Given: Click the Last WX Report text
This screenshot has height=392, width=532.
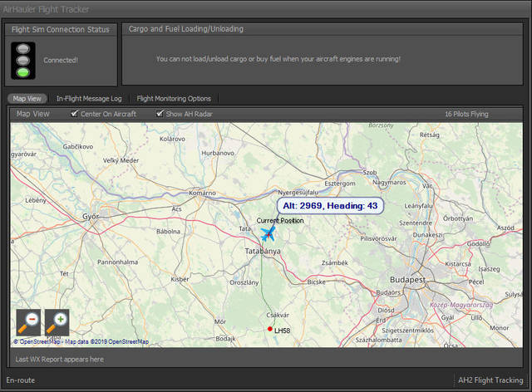Looking at the screenshot, I should pos(60,360).
